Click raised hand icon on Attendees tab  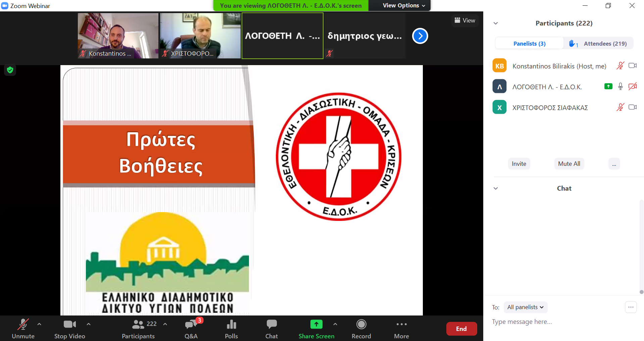point(573,43)
